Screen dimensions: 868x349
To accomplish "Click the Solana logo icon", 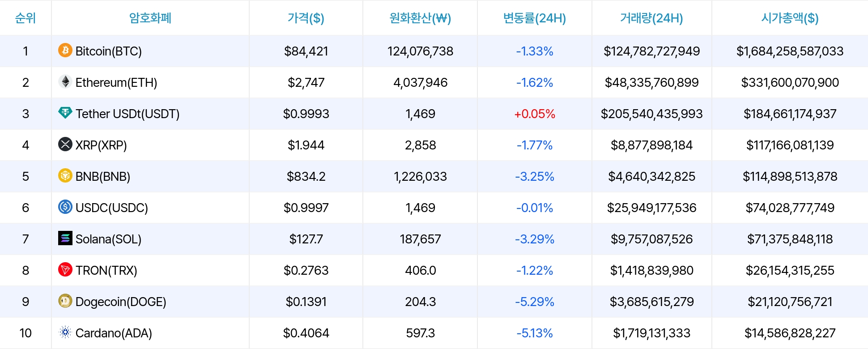I will tap(65, 238).
